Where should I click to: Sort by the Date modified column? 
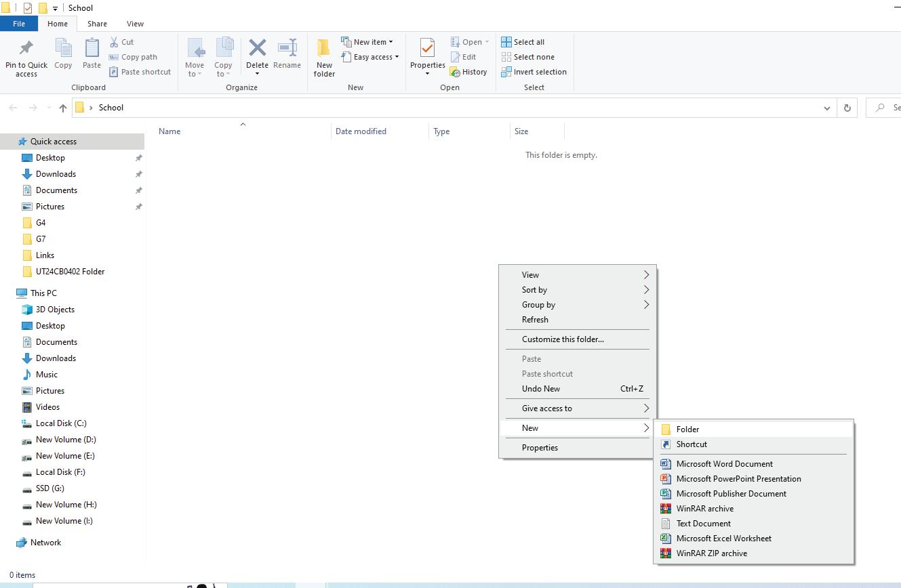(x=361, y=131)
